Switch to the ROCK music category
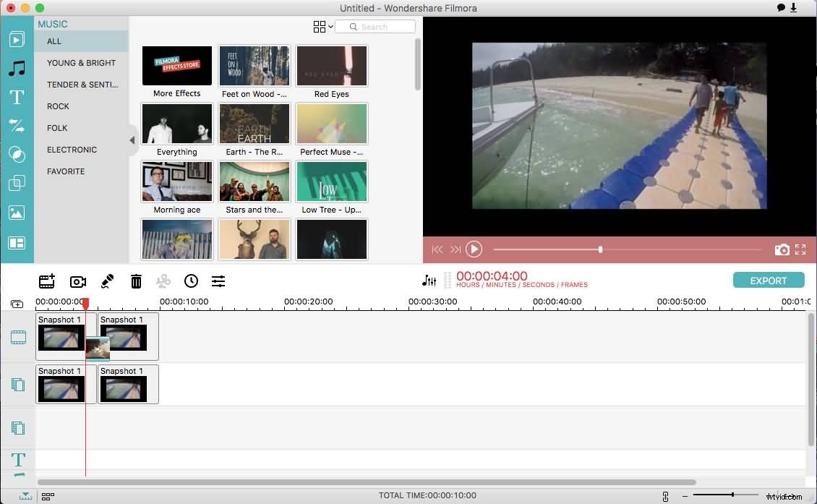Screen dimensions: 817x504 pos(57,106)
